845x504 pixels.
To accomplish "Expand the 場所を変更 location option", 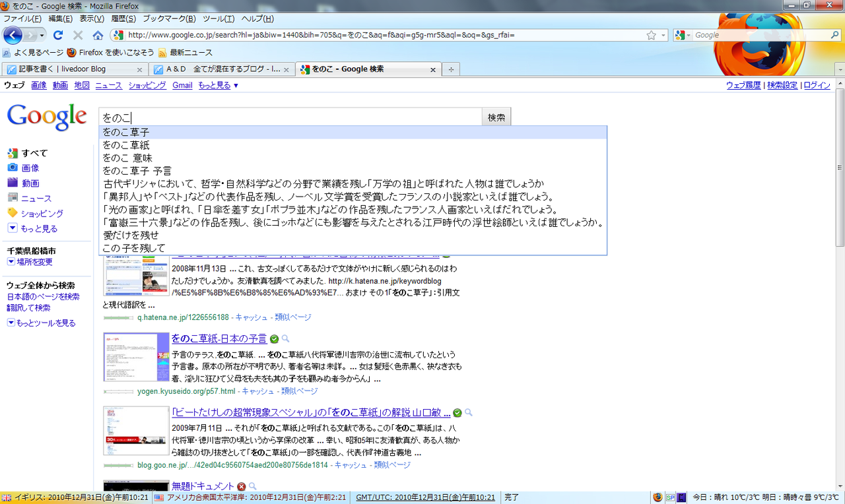I will click(30, 262).
